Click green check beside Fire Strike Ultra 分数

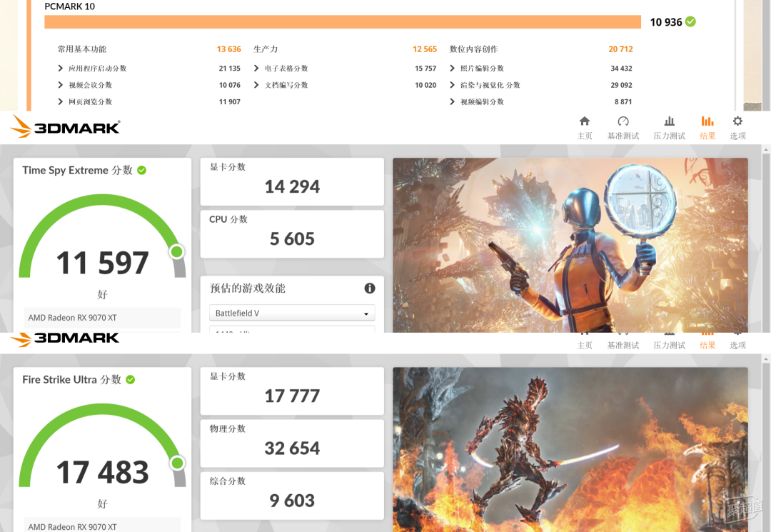coord(131,380)
